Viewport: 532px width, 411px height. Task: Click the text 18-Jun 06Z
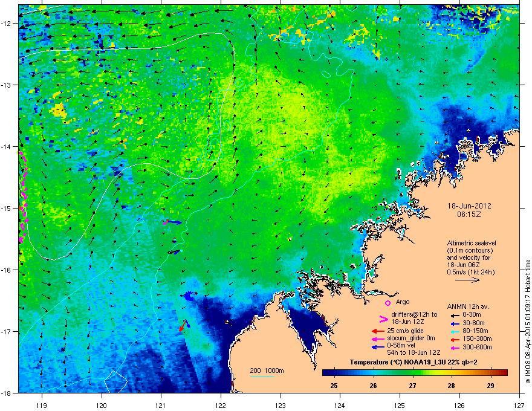pos(463,265)
